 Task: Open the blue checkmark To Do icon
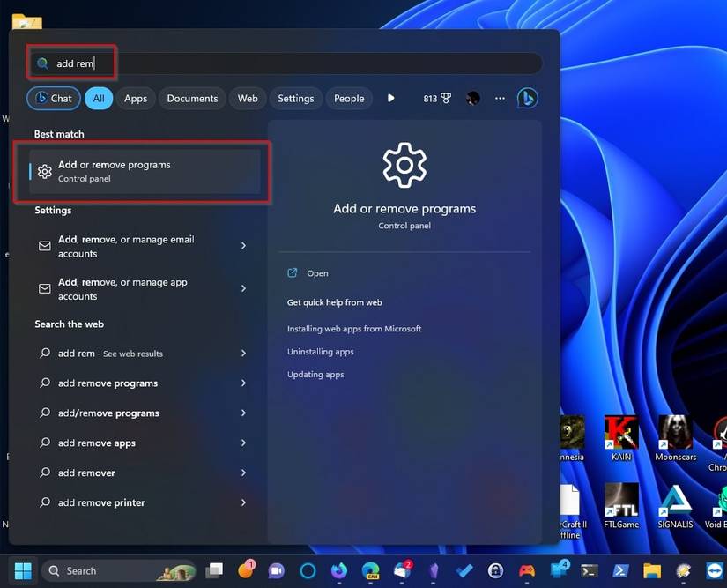point(464,571)
